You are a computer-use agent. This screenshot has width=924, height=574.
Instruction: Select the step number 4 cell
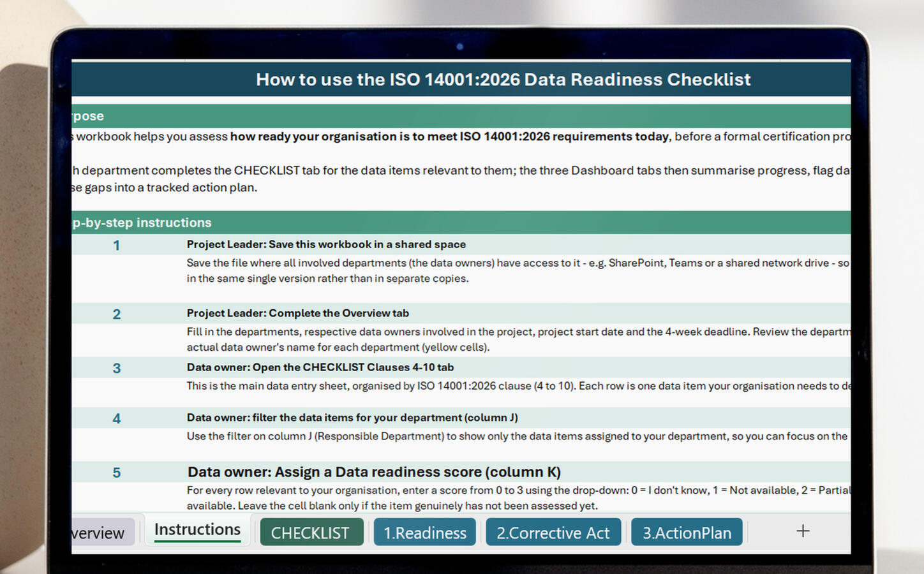tap(116, 418)
